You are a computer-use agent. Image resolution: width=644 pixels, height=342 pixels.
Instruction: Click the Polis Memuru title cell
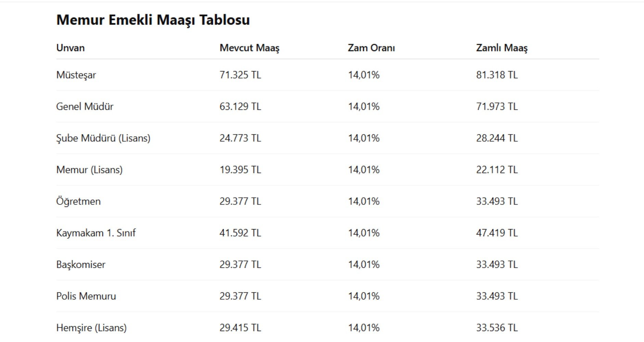(x=86, y=296)
